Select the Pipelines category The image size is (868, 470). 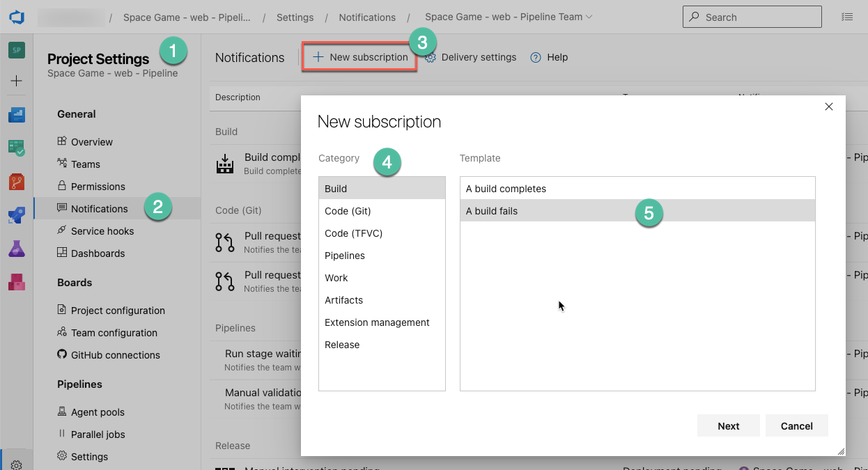tap(382, 256)
